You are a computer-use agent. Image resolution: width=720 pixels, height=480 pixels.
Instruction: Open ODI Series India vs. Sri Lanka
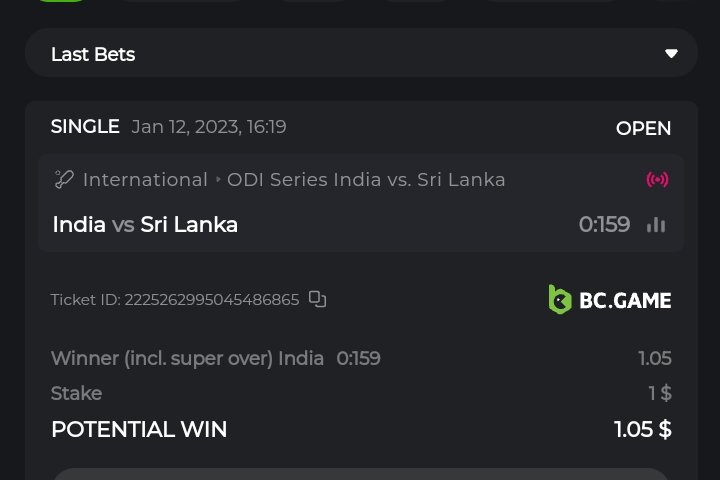[366, 180]
